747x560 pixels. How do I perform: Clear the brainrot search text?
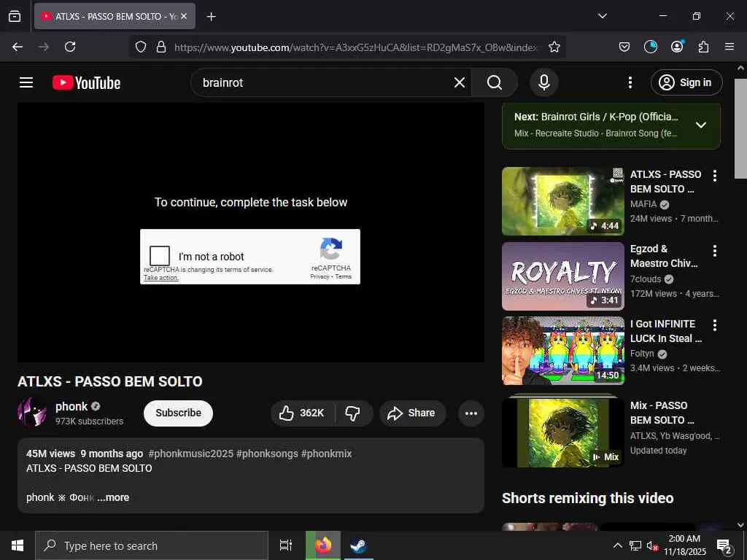[x=460, y=83]
